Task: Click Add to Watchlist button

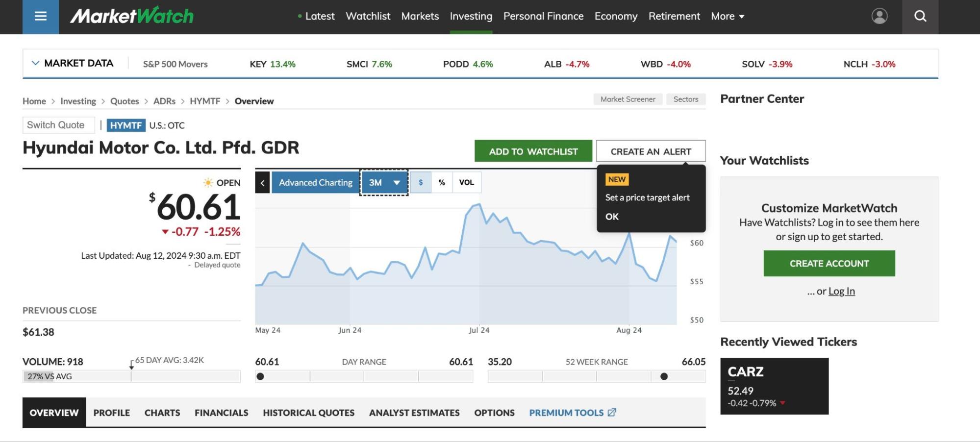Action: [533, 151]
